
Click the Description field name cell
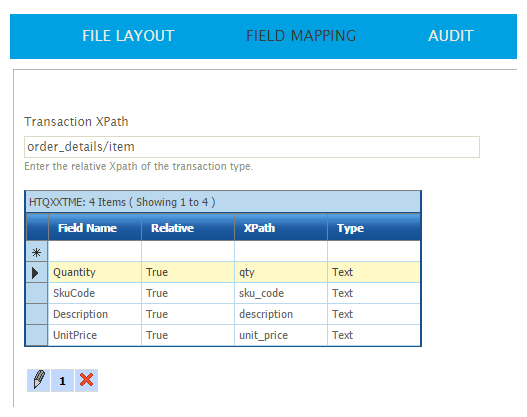click(95, 314)
